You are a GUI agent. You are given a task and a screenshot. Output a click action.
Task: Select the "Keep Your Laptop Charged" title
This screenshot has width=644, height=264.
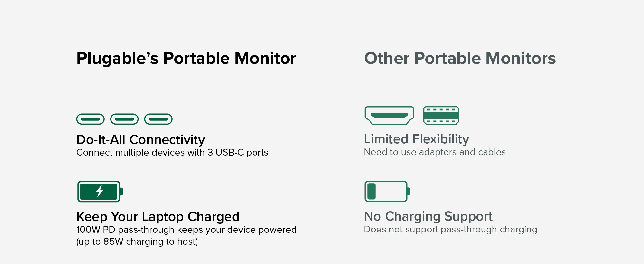158,217
